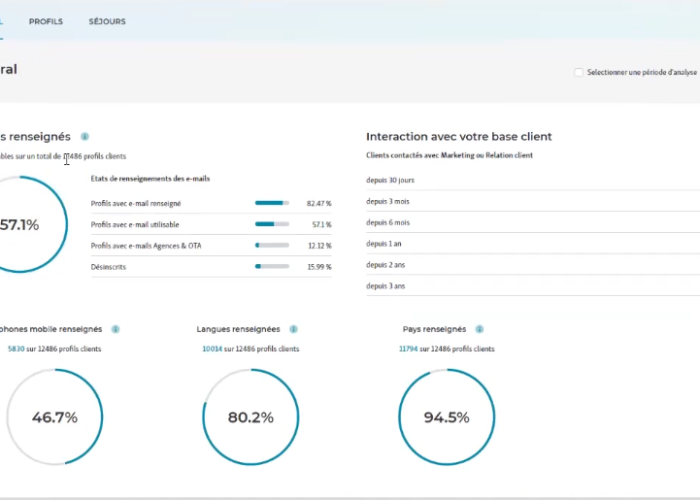Select the 'Désinscrits' row label
Screen dimensions: 700x500
(x=108, y=267)
